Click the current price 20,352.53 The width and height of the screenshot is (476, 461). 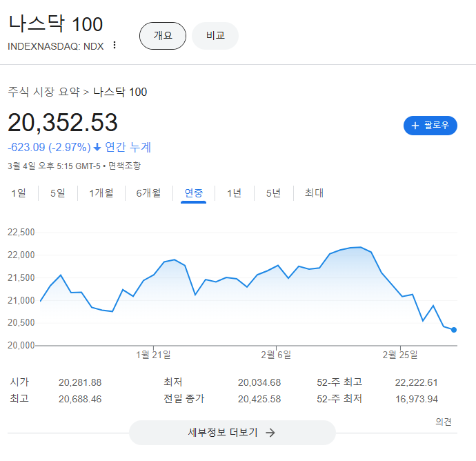[63, 122]
